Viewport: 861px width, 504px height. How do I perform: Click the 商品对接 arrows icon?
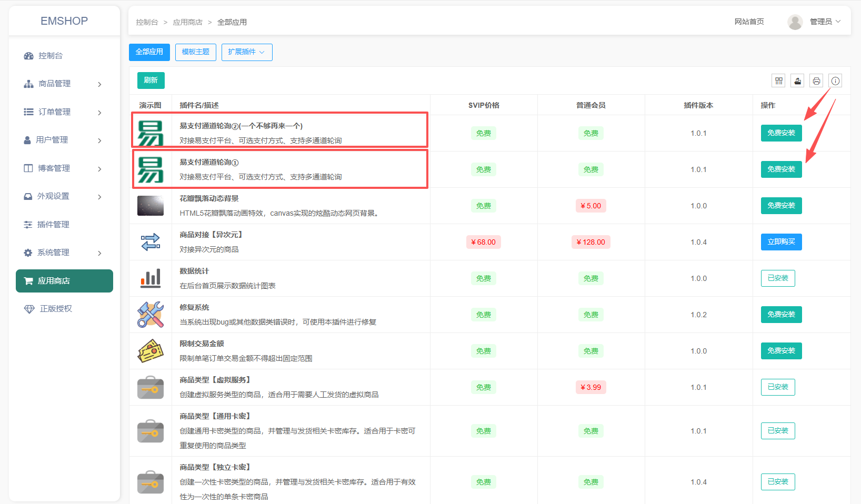pos(151,242)
